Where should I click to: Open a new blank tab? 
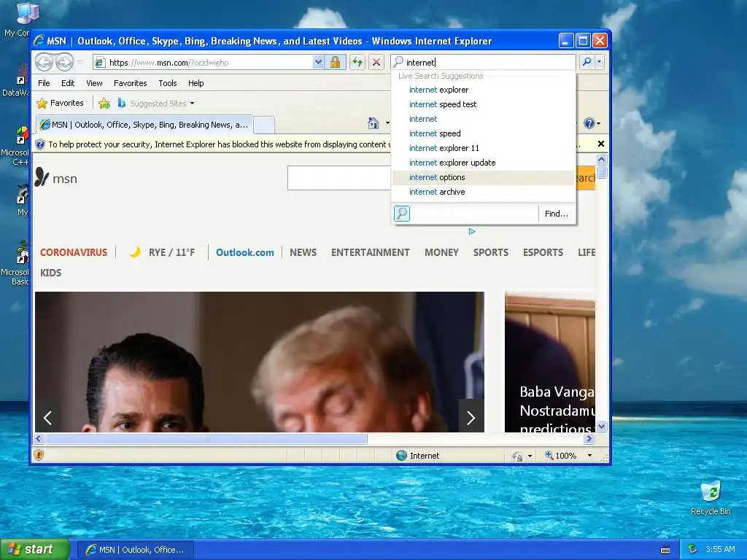pos(264,125)
